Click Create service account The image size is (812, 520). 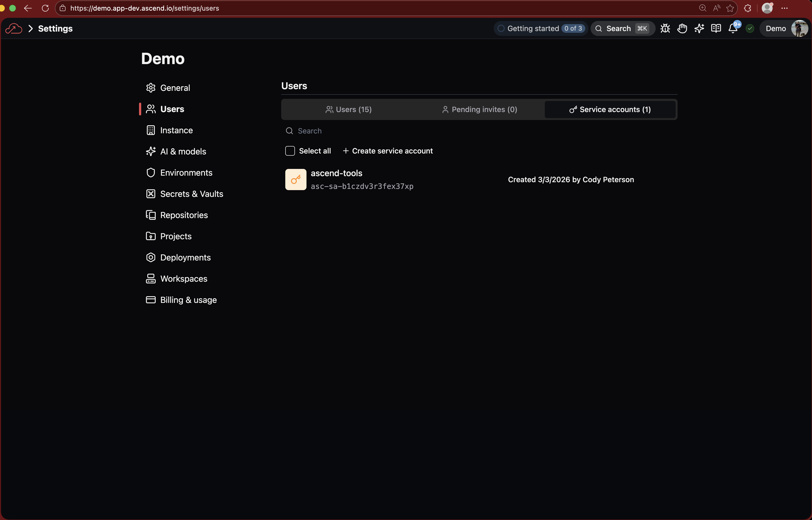click(388, 151)
